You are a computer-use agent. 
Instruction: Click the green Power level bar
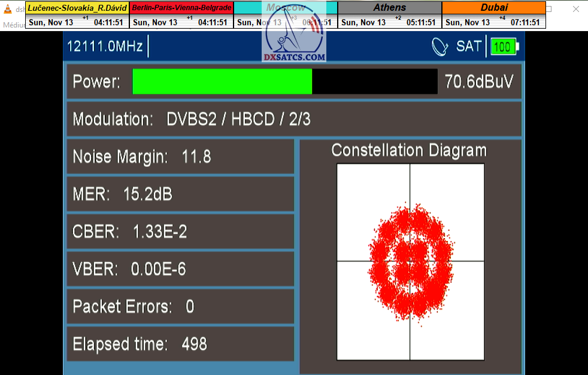pos(222,82)
